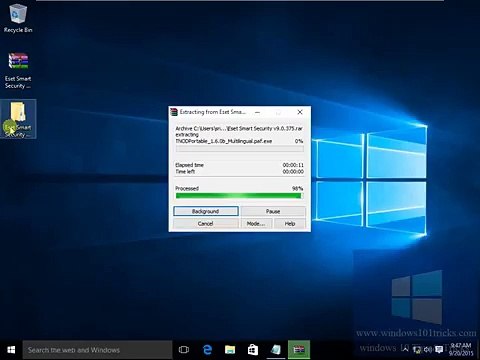
Task: Close the Extracting dialog
Action: (300, 112)
